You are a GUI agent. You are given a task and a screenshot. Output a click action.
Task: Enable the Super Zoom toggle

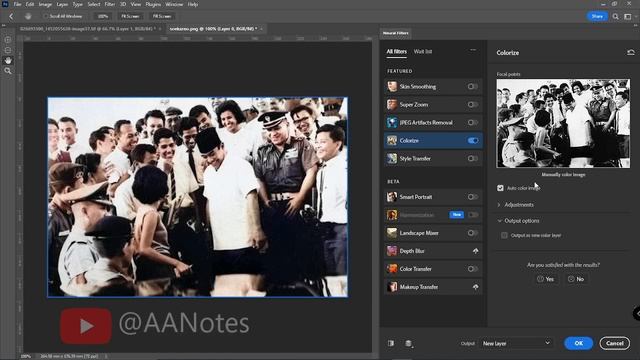(x=473, y=104)
